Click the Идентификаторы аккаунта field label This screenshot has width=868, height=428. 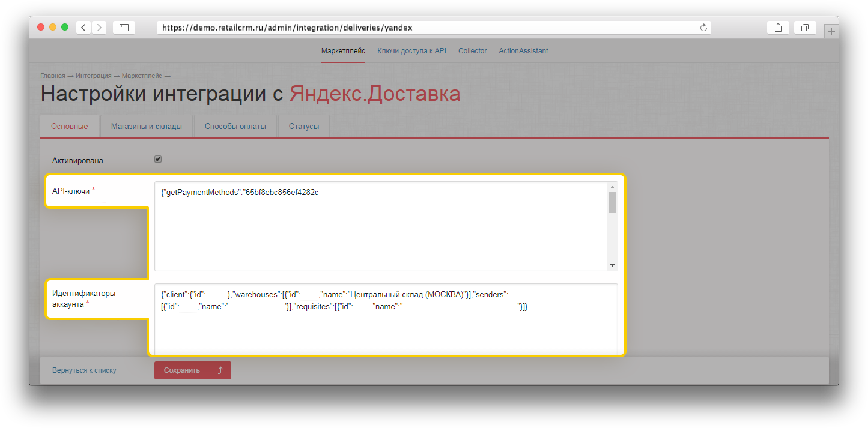[83, 298]
